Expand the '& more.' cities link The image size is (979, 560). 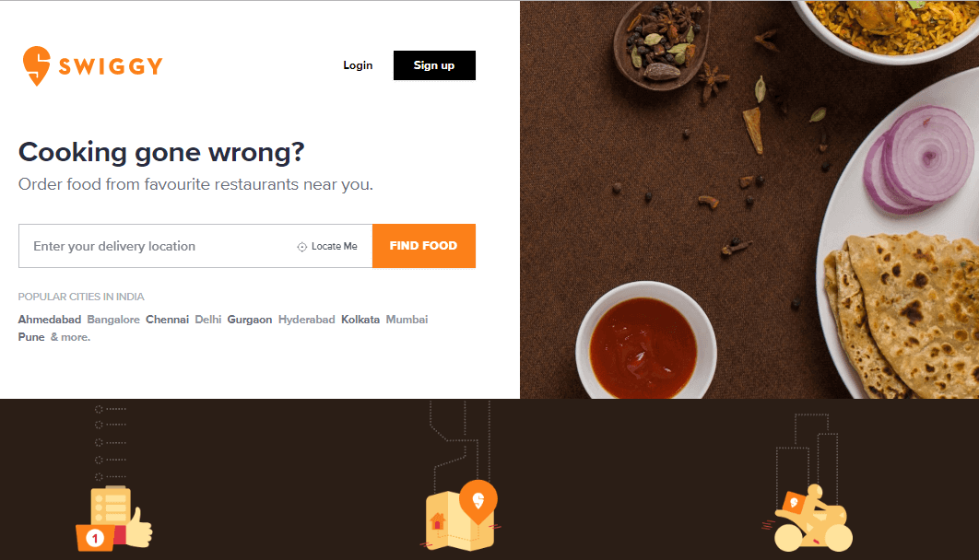71,337
